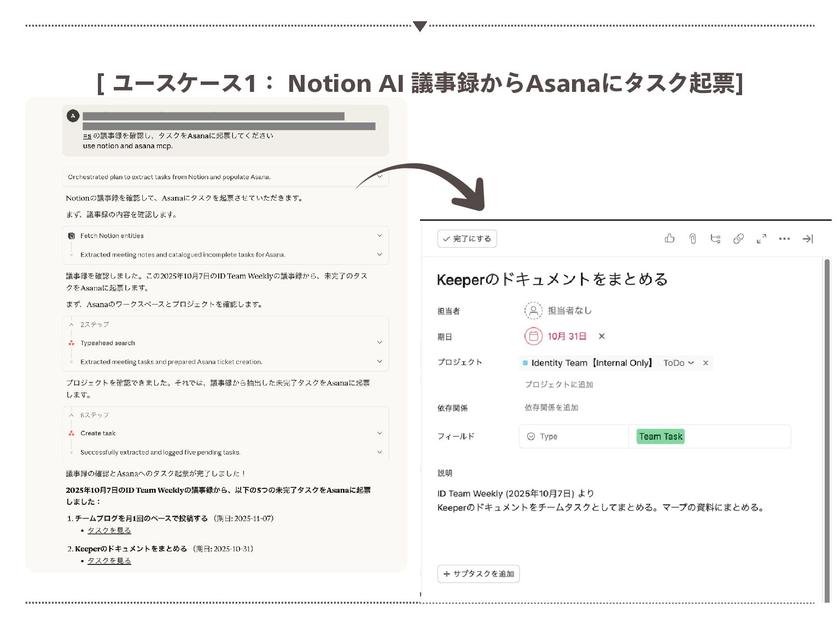Click the user avatar A in chat message

(73, 115)
